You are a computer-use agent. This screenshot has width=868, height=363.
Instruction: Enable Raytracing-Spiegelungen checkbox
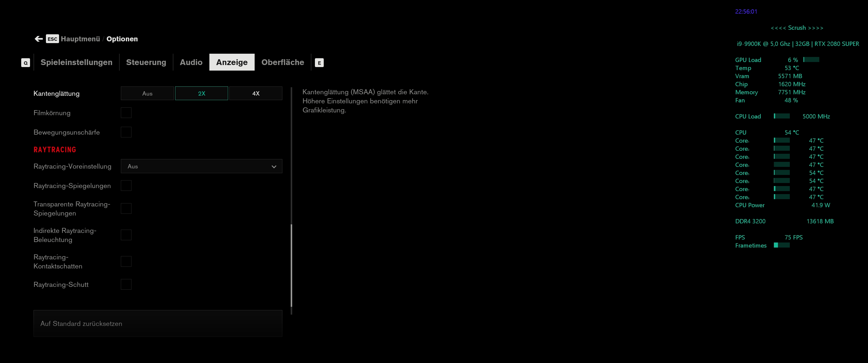click(126, 186)
